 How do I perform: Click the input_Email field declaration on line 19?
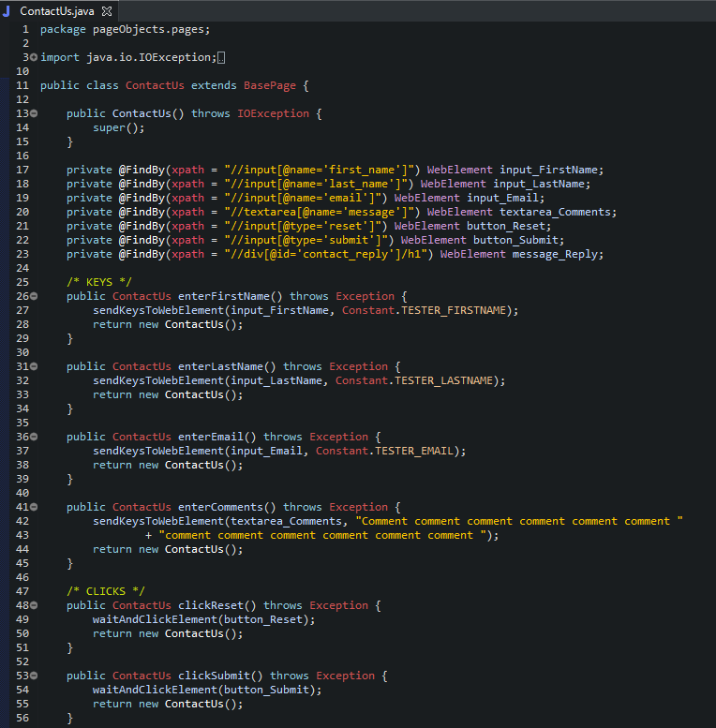pos(502,198)
